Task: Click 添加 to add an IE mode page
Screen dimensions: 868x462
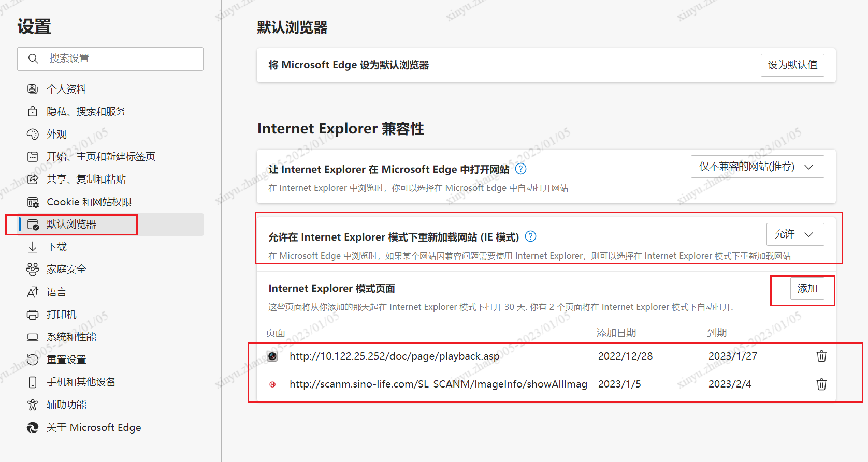Action: 807,289
